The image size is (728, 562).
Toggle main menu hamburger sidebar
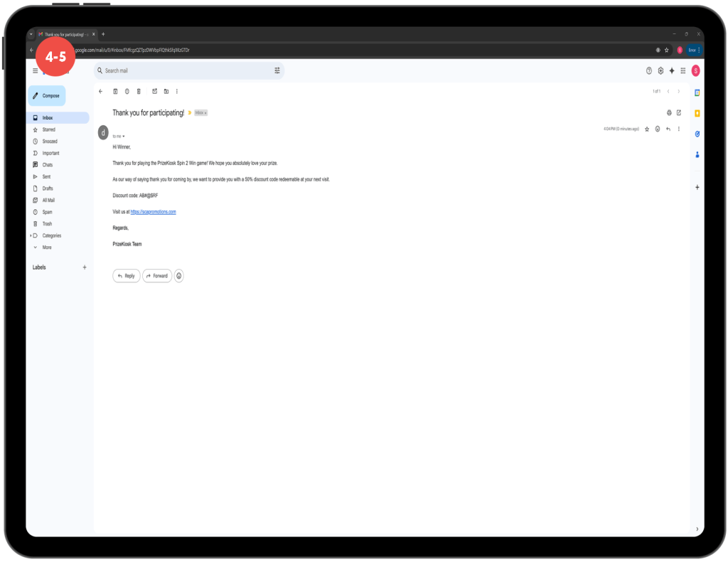pos(36,70)
